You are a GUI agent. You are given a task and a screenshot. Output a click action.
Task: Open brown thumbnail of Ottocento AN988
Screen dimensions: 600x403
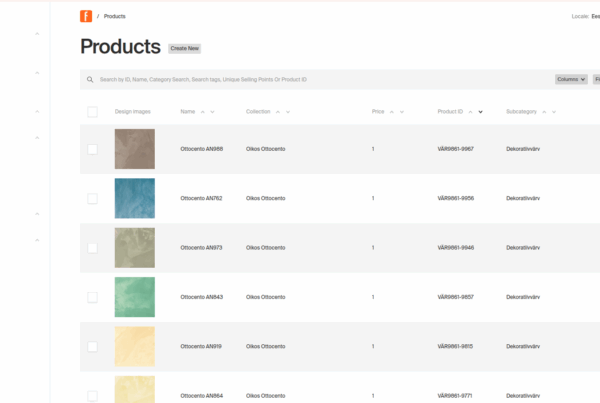(x=135, y=149)
